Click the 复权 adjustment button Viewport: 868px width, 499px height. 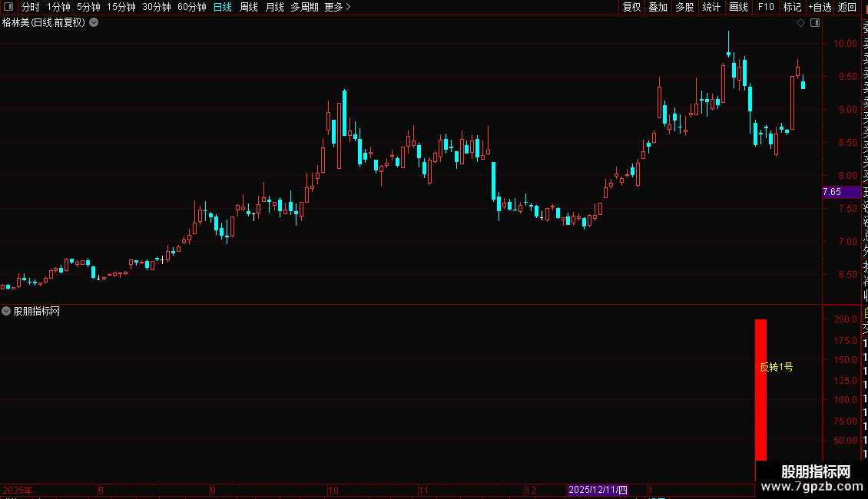point(631,7)
